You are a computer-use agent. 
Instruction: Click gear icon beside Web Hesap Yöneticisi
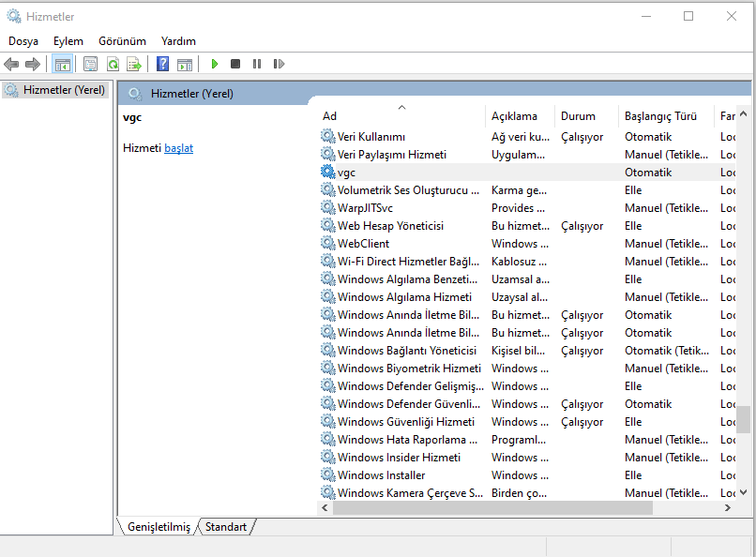(328, 225)
